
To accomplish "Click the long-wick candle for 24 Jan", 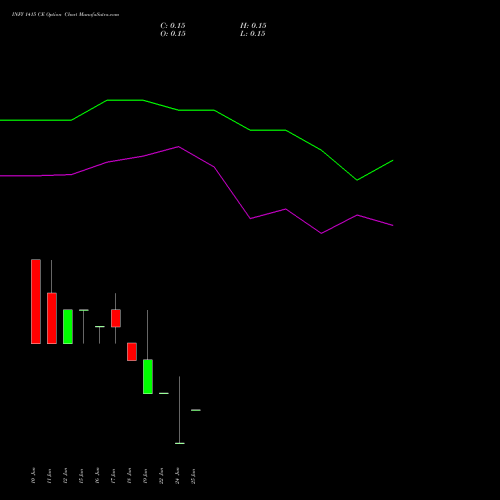I will [179, 410].
